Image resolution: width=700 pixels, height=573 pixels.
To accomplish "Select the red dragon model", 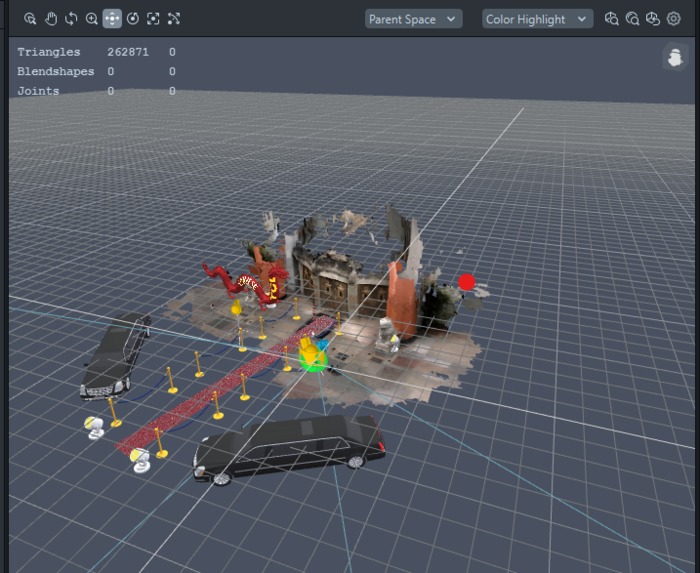I will pos(246,284).
